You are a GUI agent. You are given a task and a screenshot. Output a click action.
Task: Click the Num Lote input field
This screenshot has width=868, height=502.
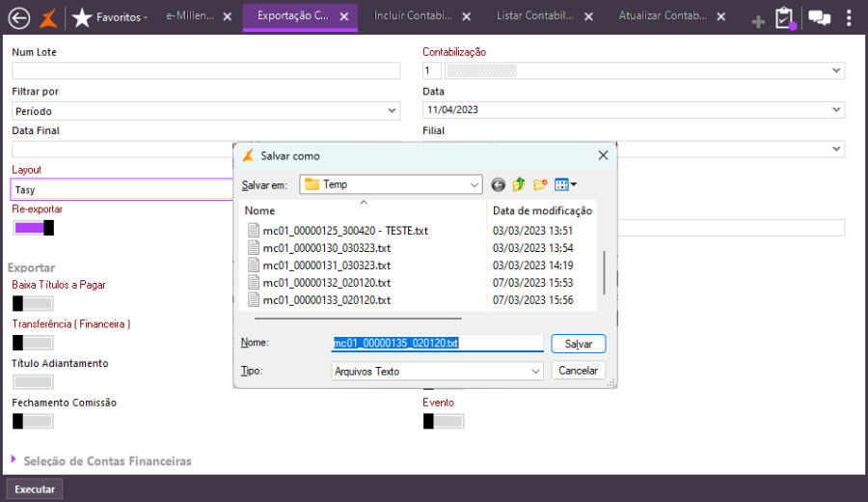click(206, 70)
